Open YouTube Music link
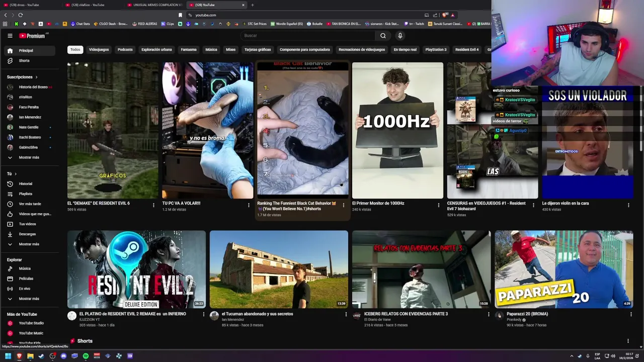 [31, 333]
